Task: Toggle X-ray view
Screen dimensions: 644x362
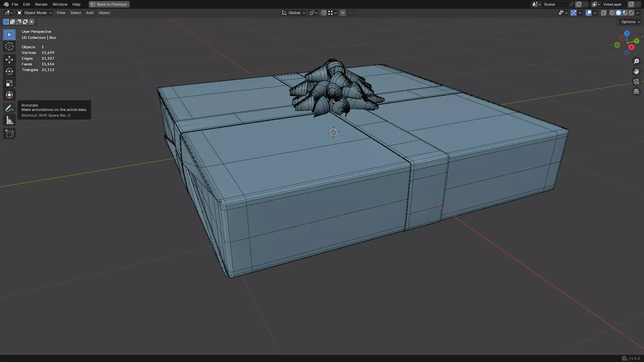Action: [603, 13]
